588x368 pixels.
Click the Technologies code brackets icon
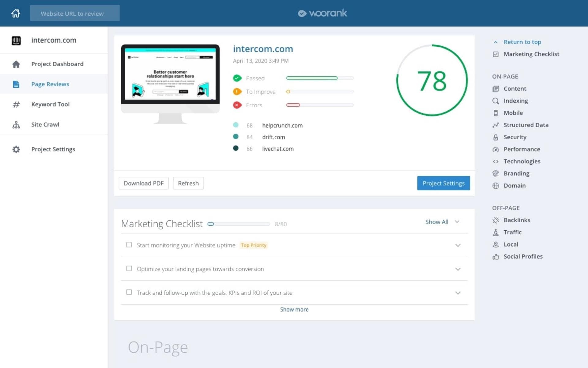pyautogui.click(x=496, y=162)
